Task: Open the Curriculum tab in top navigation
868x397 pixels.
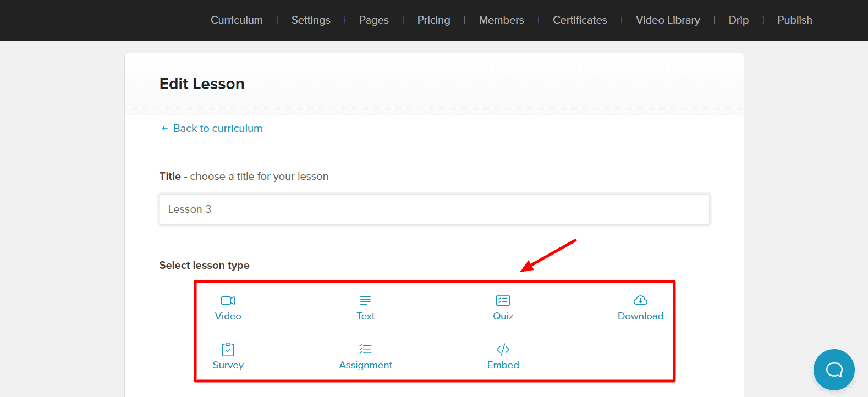Action: click(237, 20)
